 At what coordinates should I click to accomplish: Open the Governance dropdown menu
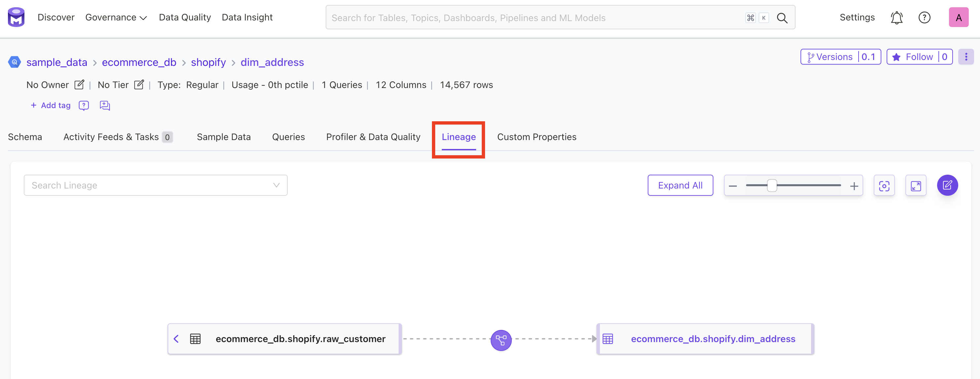click(x=116, y=17)
